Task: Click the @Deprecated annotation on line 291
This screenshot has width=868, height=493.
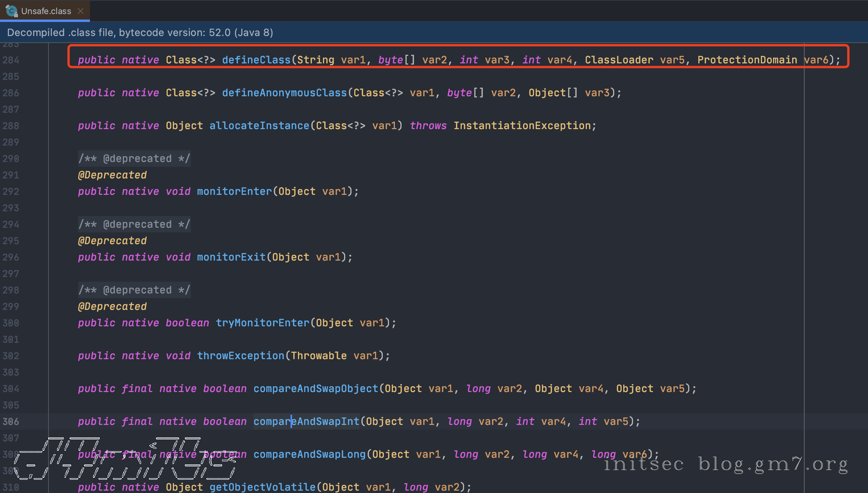Action: click(x=112, y=175)
